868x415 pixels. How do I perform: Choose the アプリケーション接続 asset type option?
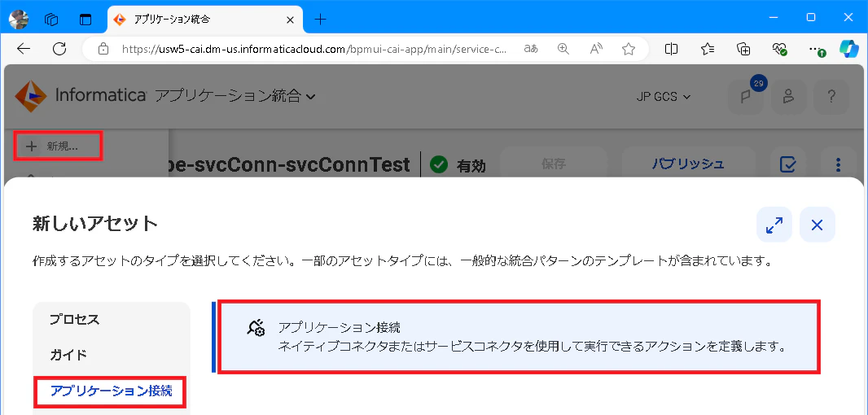click(519, 337)
